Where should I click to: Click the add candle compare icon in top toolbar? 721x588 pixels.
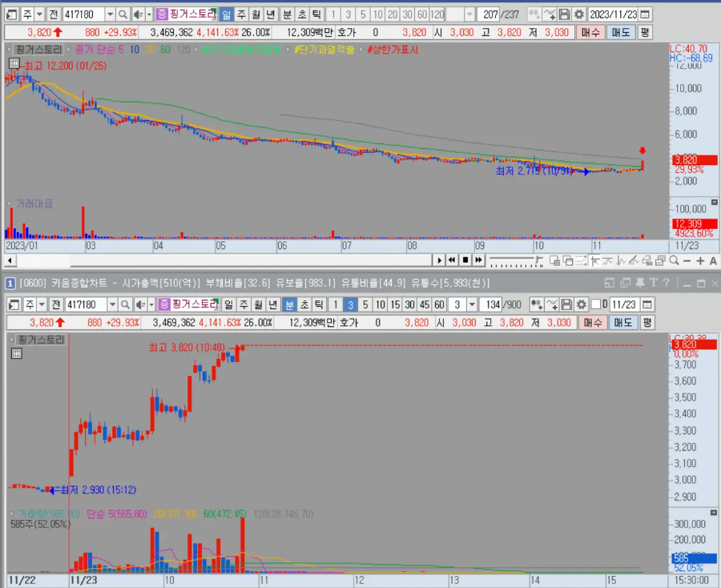[x=534, y=14]
